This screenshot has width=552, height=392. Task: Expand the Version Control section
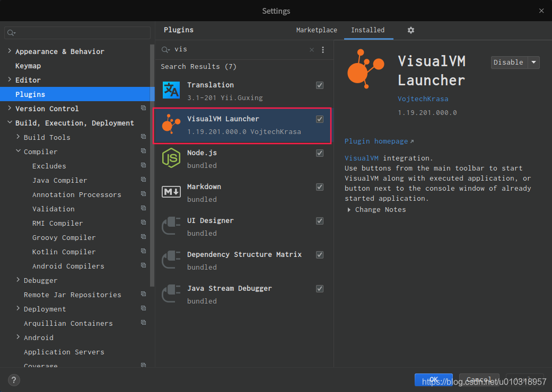click(x=10, y=108)
